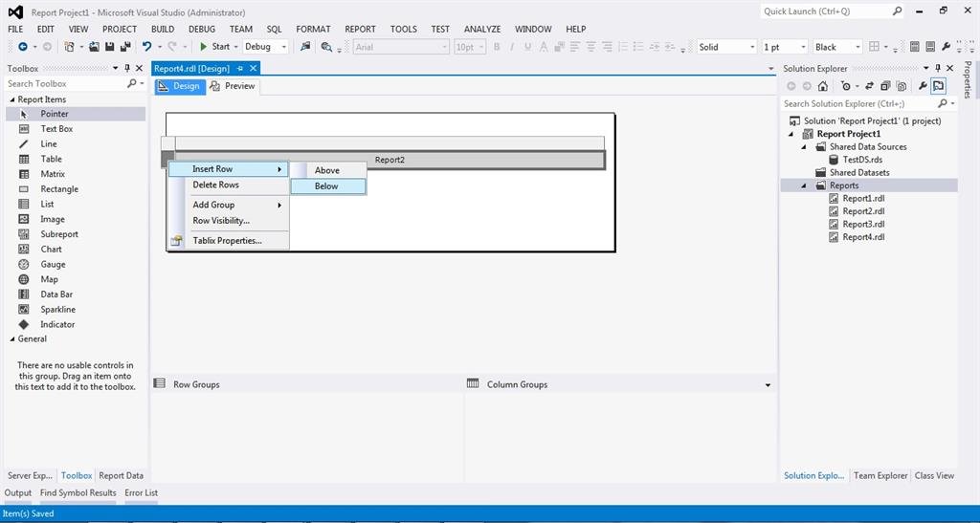The height and width of the screenshot is (523, 980).
Task: Start debugging with the green Start button
Action: (x=214, y=47)
